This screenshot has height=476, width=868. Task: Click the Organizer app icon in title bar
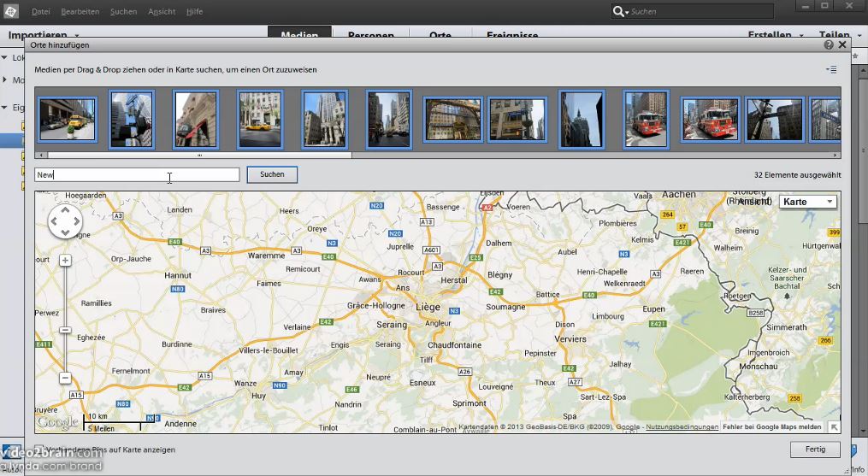pos(10,11)
